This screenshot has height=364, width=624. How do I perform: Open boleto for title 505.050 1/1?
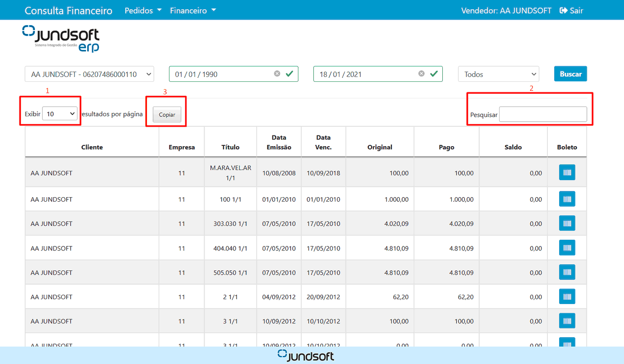click(x=567, y=272)
